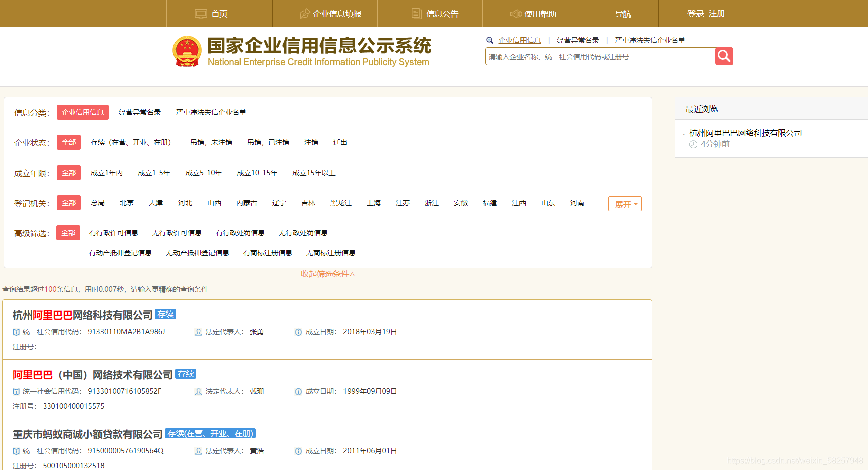Image resolution: width=868 pixels, height=470 pixels.
Task: Select 成立1-5年 under 成立年限
Action: click(154, 173)
